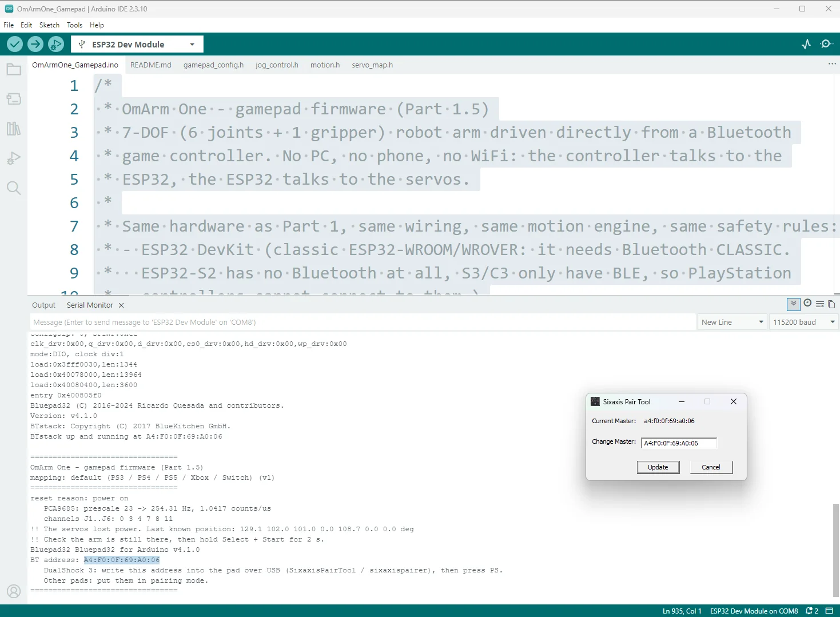The image size is (840, 617).
Task: Close the Serial Monitor tab
Action: [x=121, y=305]
